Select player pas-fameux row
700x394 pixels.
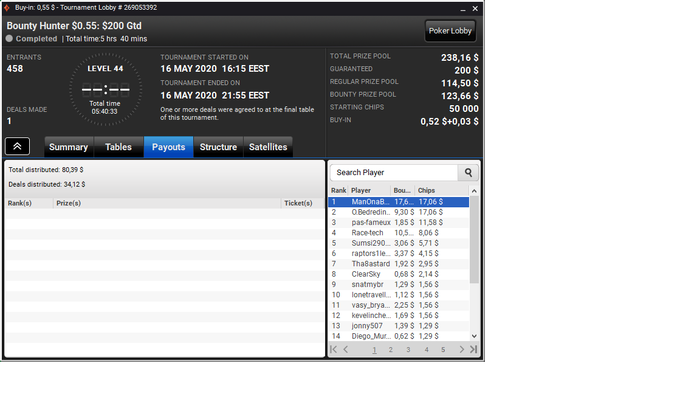pyautogui.click(x=399, y=222)
